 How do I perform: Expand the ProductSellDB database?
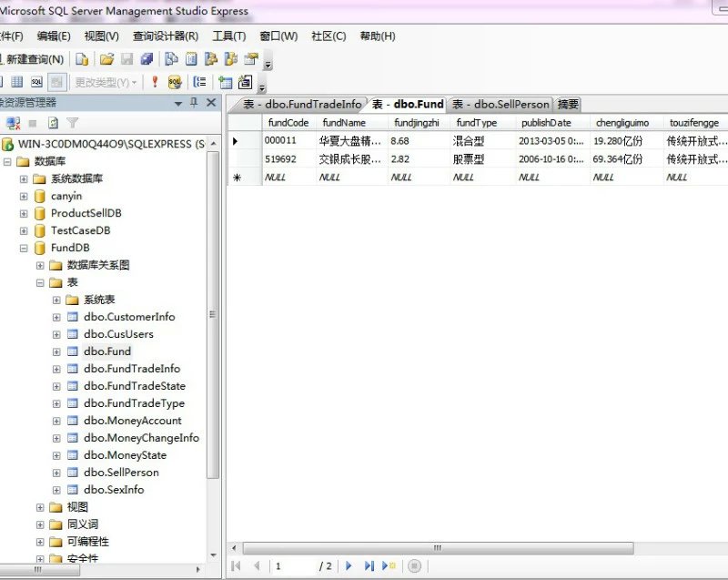tap(24, 214)
